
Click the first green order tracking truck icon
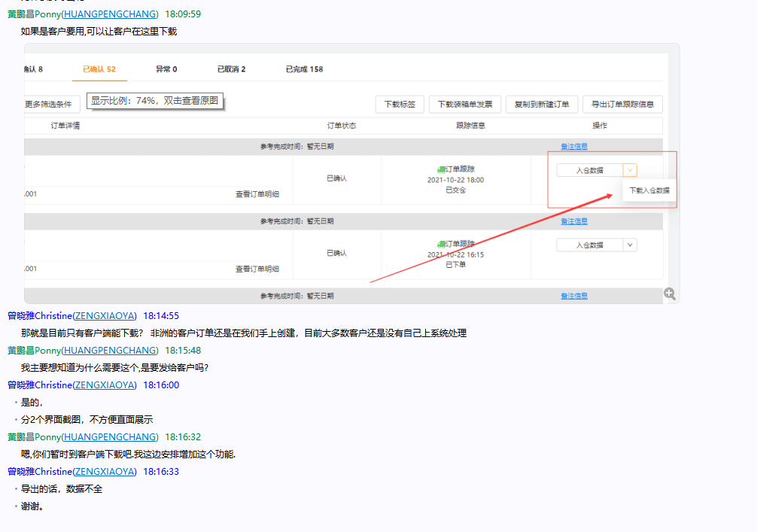(x=441, y=170)
